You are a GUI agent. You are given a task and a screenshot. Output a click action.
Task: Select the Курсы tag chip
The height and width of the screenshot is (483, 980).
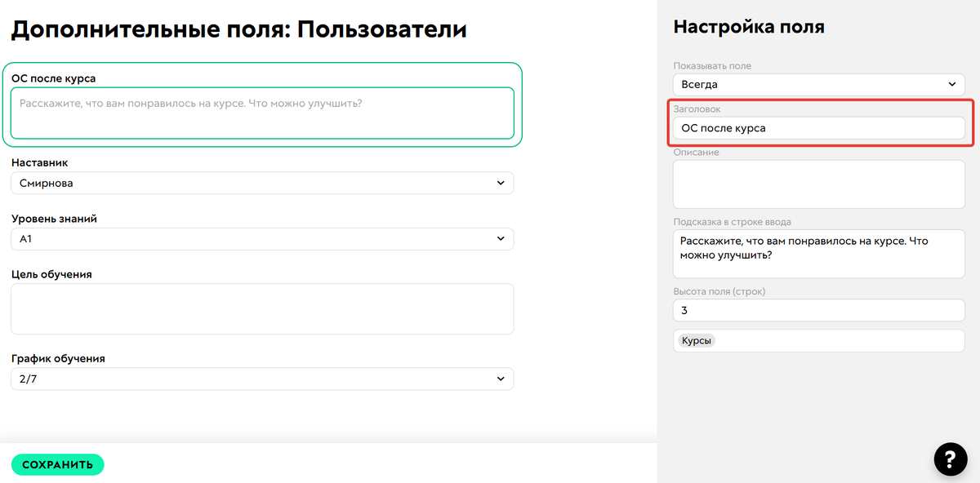coord(695,340)
